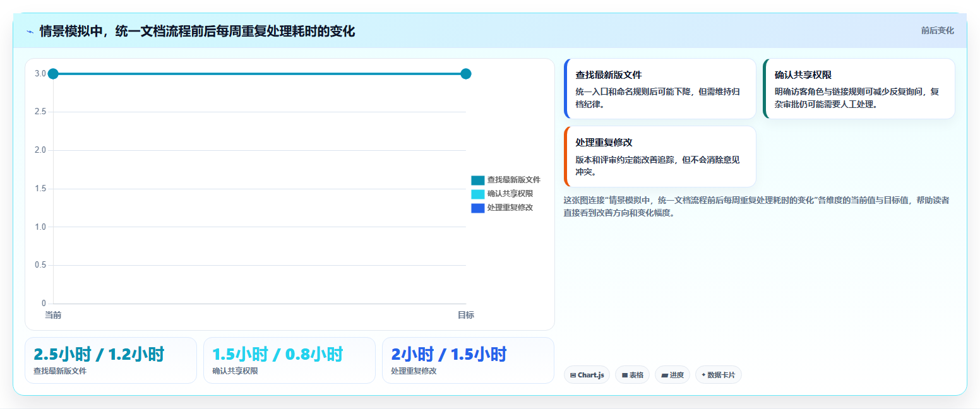
Task: Click the 数据卡片 tag chip
Action: click(718, 375)
